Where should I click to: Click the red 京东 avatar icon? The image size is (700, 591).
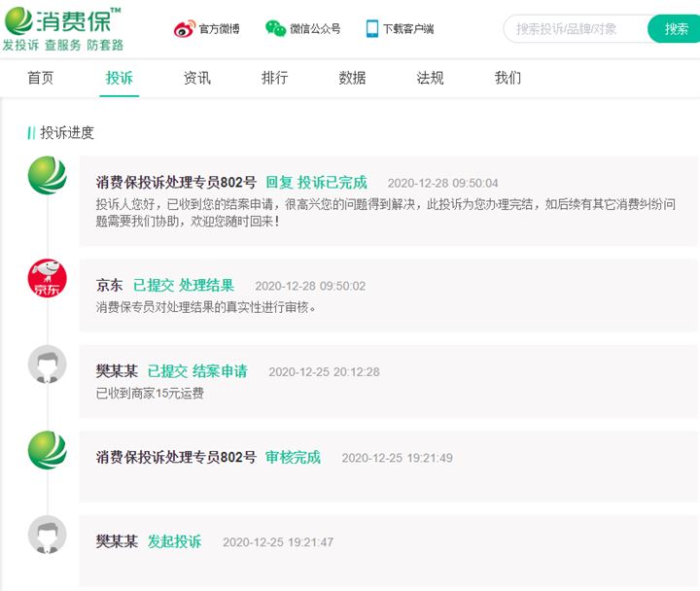pos(48,278)
